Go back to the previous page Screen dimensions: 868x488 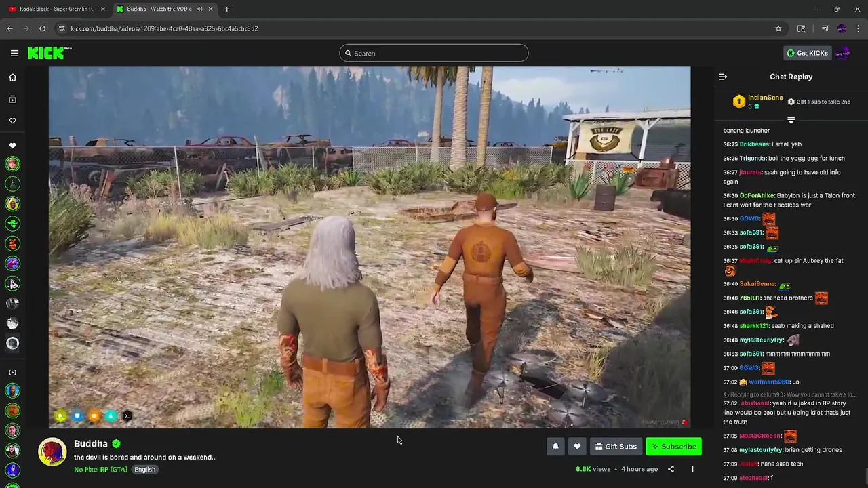(9, 28)
